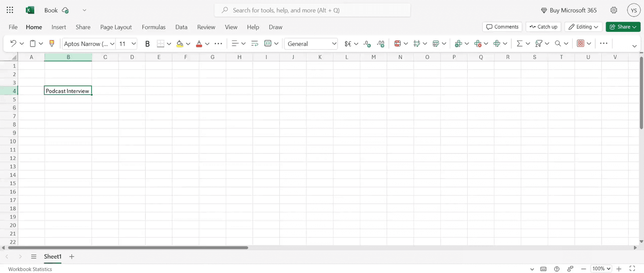Click the Borders grid icon
The height and width of the screenshot is (273, 644).
coord(161,43)
